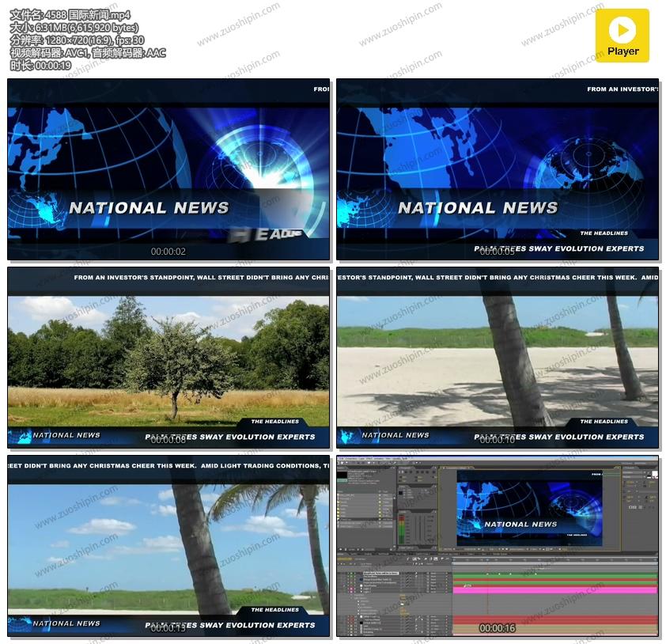Click the file name 4588 国际新闻.mp4
666x644 pixels.
70,15
